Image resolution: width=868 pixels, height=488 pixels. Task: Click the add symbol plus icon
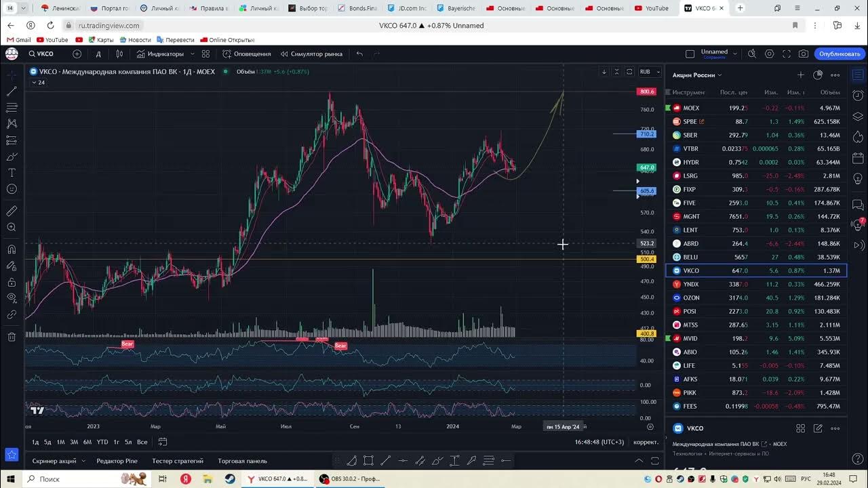coord(77,54)
